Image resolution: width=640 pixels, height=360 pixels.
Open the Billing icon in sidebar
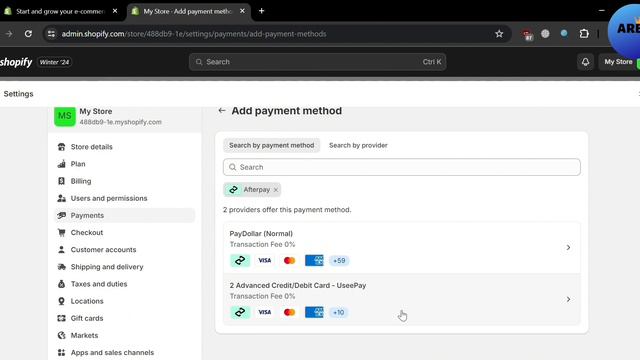(x=61, y=181)
